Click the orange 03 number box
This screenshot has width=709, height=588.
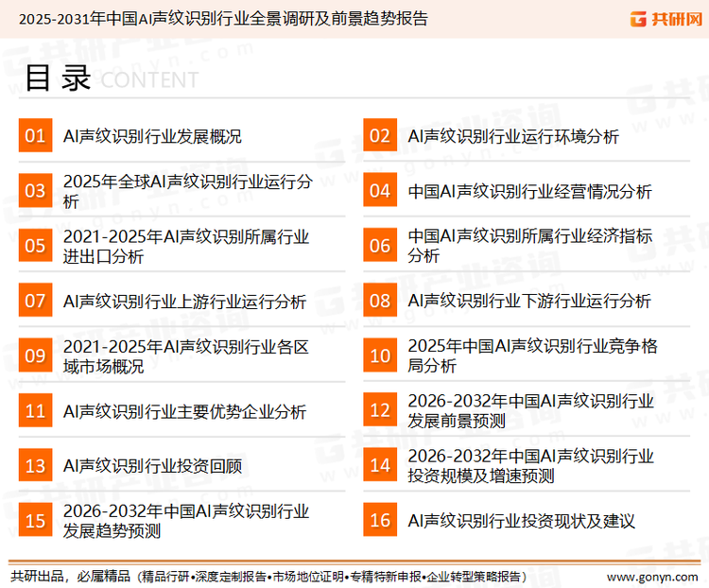coord(35,190)
